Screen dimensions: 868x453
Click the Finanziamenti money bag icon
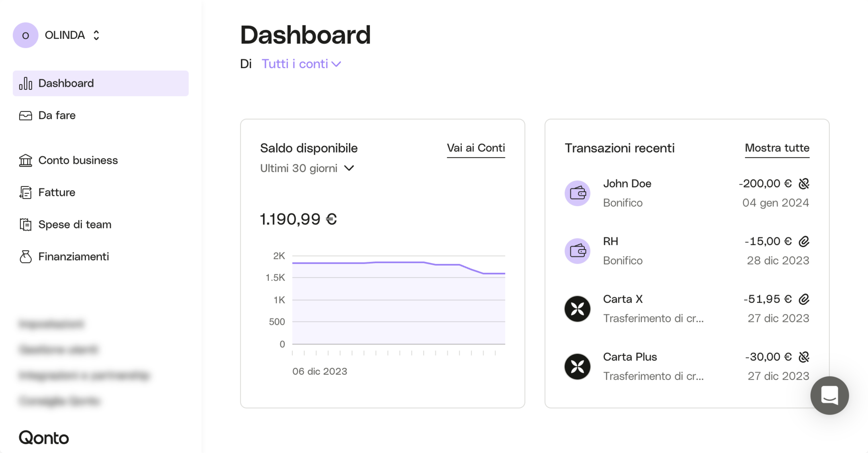26,257
